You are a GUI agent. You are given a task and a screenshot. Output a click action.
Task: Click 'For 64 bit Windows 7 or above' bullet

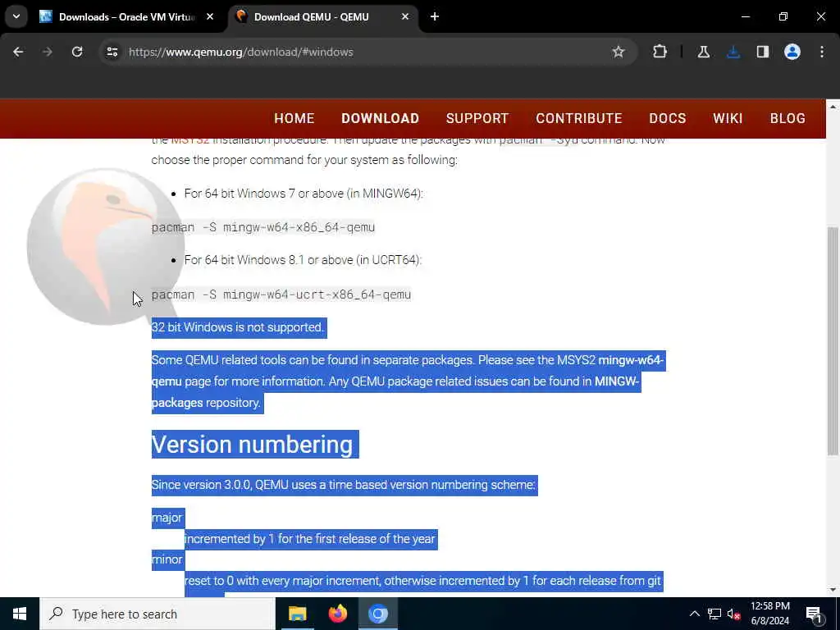[304, 194]
